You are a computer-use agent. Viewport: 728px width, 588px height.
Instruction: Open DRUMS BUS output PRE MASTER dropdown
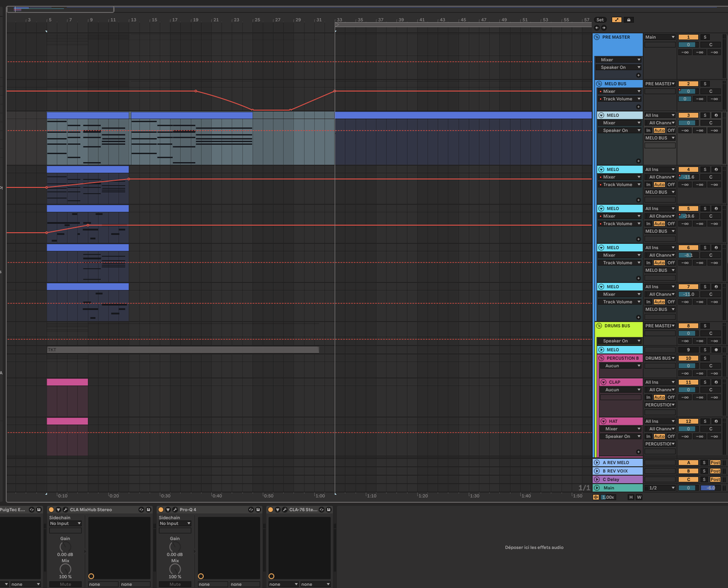click(x=659, y=326)
